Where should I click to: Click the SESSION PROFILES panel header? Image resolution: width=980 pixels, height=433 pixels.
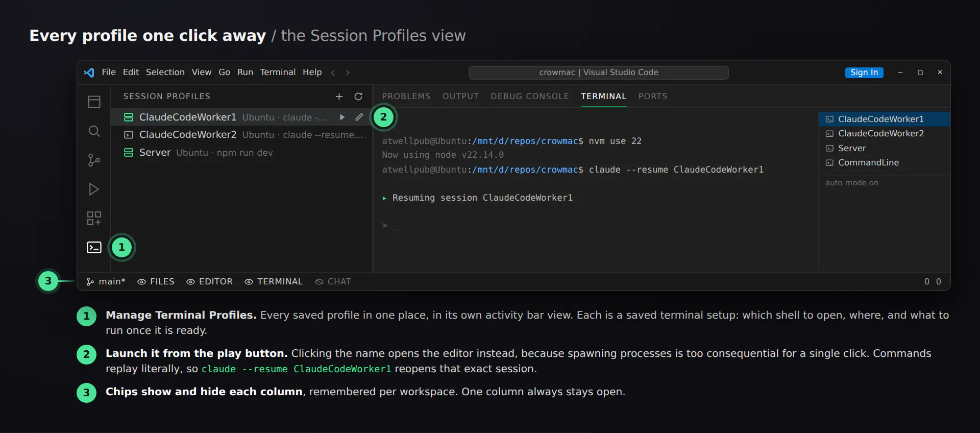click(x=166, y=97)
